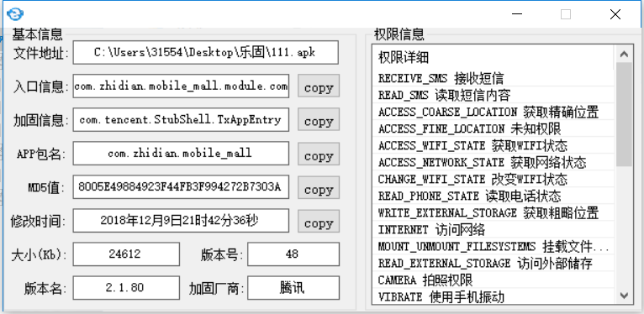Click the app logo icon in title bar
The image size is (644, 314).
click(15, 14)
